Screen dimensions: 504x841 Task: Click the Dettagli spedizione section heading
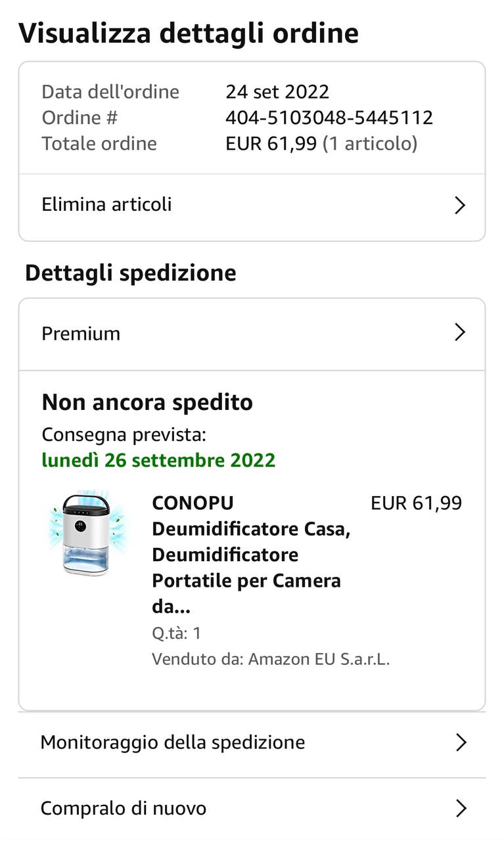(x=131, y=273)
